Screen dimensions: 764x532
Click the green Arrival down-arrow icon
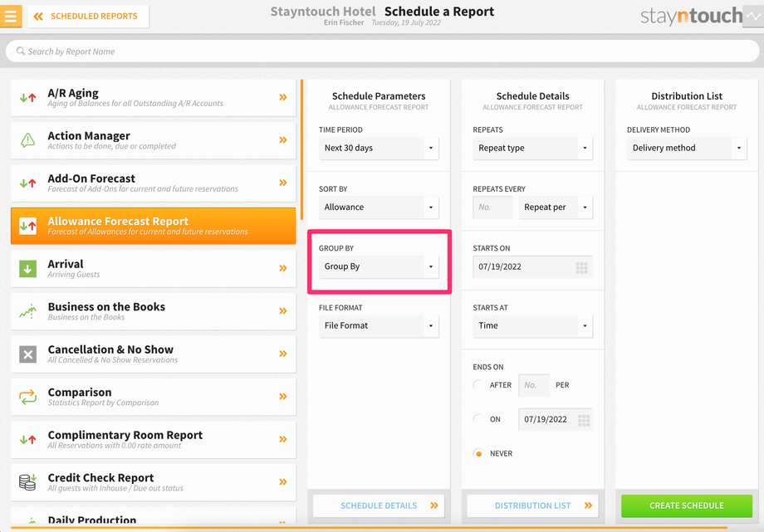(27, 268)
